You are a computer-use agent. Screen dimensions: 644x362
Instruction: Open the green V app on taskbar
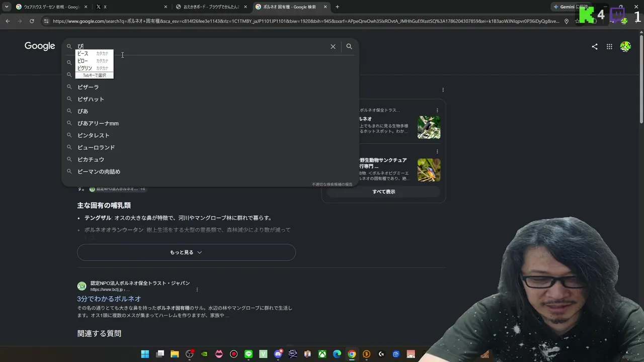coord(263,354)
